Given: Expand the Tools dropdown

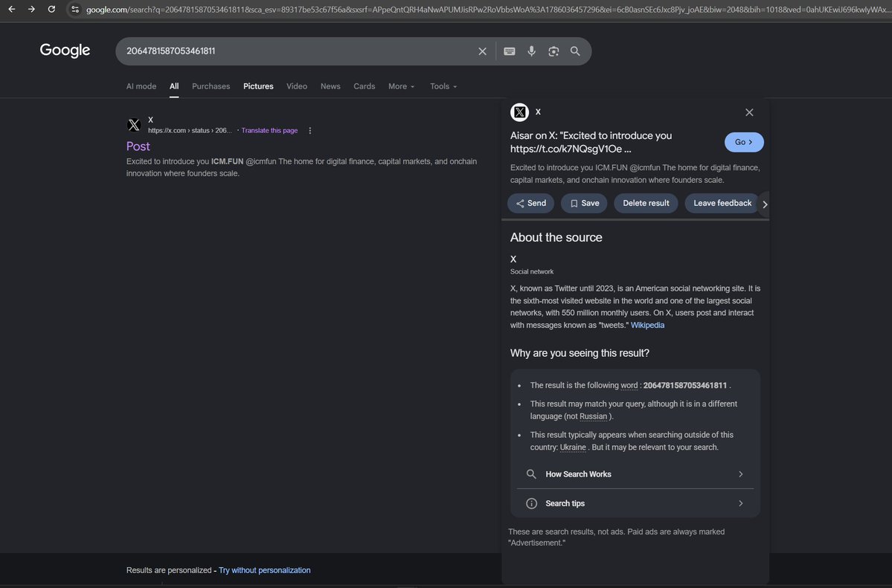Looking at the screenshot, I should [443, 86].
